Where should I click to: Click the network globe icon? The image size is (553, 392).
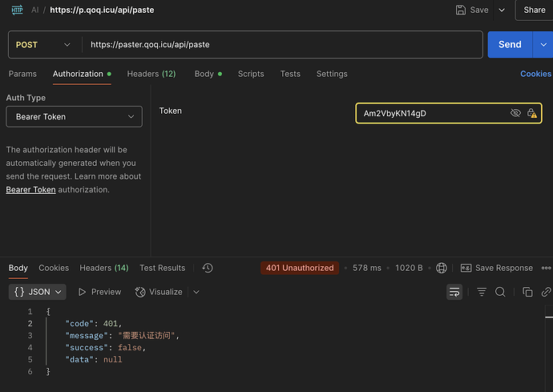click(x=442, y=269)
